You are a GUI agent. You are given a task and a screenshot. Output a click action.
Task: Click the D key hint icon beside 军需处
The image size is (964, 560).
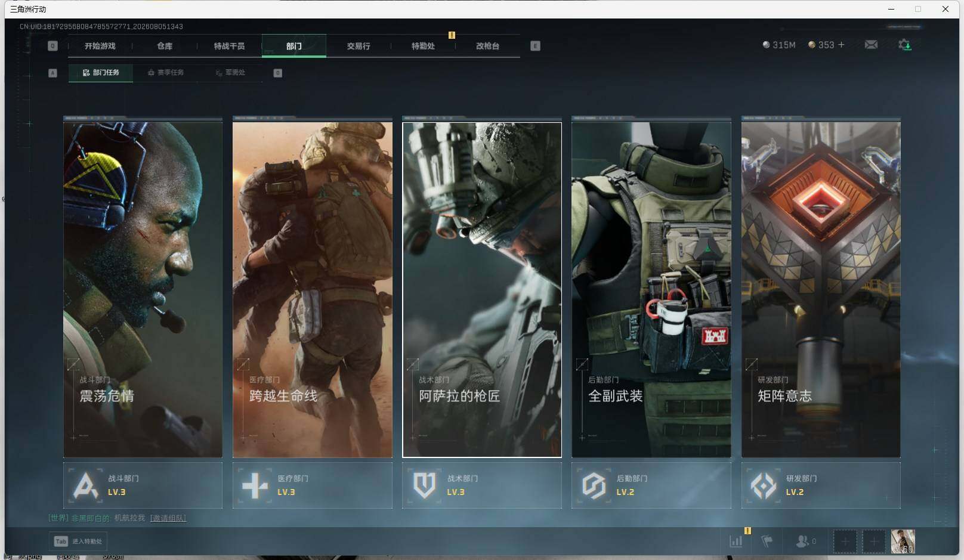coord(277,73)
